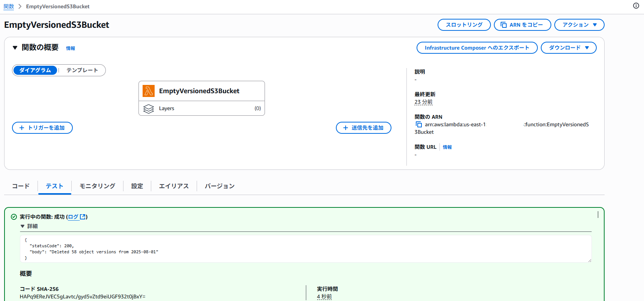Viewport: 644px width, 301px height.
Task: Click the EmptyVersionedS3Bucket diagram node title
Action: [x=199, y=91]
